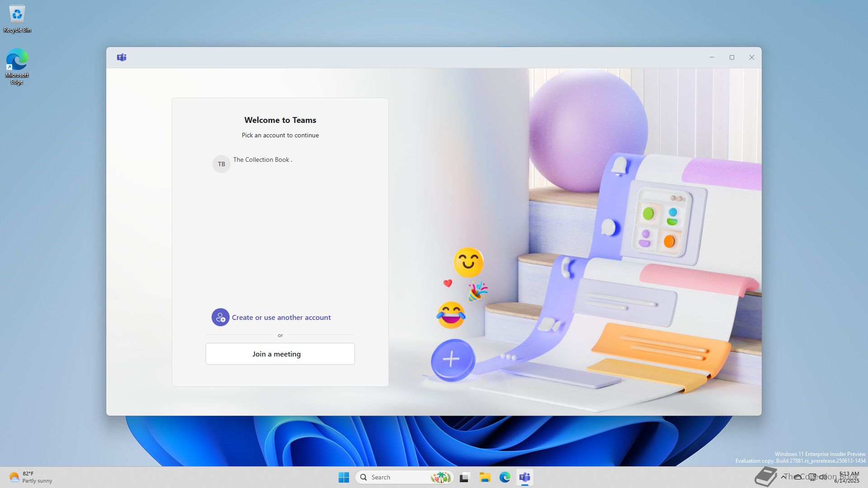868x488 pixels.
Task: Click the TB account avatar
Action: click(x=222, y=164)
